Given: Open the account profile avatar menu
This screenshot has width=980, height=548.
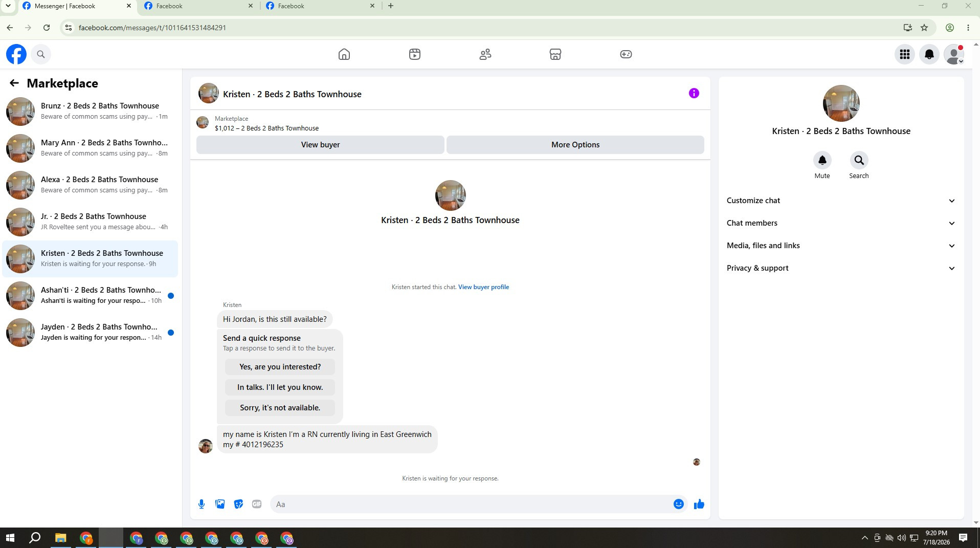Looking at the screenshot, I should [x=954, y=54].
